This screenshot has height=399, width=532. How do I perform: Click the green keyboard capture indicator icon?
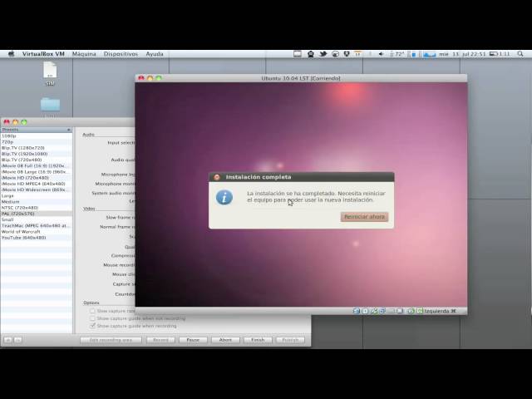click(x=420, y=311)
